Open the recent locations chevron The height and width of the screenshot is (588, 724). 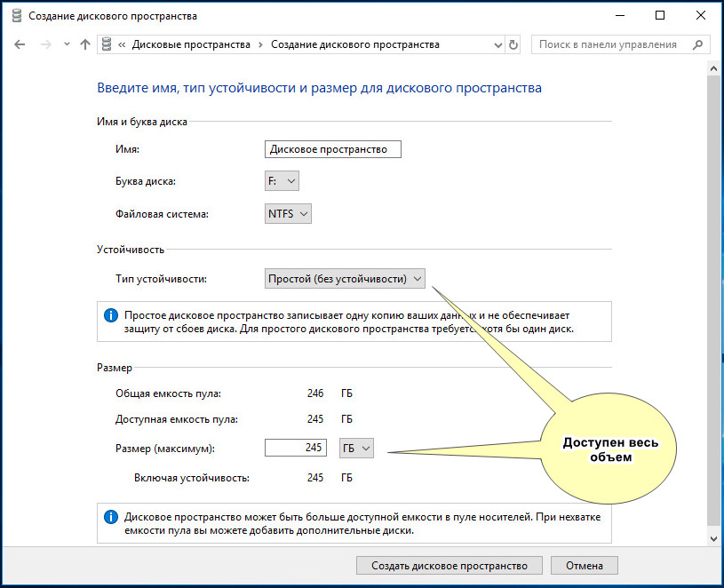pos(67,44)
